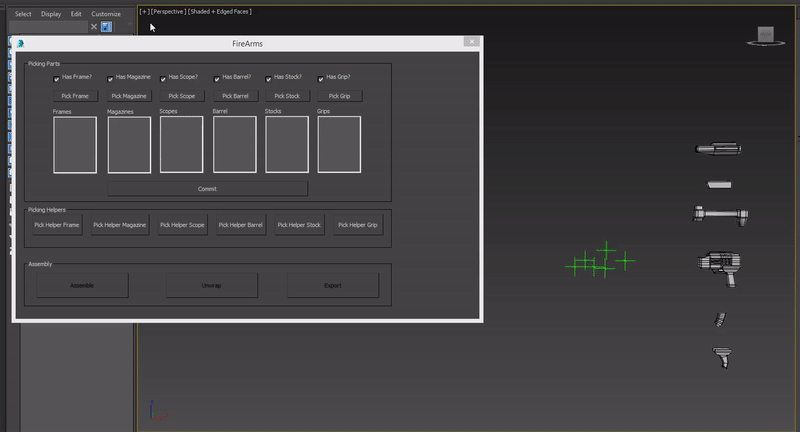Select the small grip model at bottom
Screen dimensions: 800x432
pos(722,355)
